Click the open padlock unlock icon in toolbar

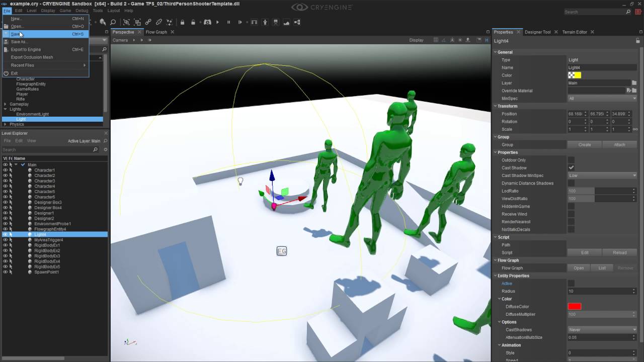193,22
